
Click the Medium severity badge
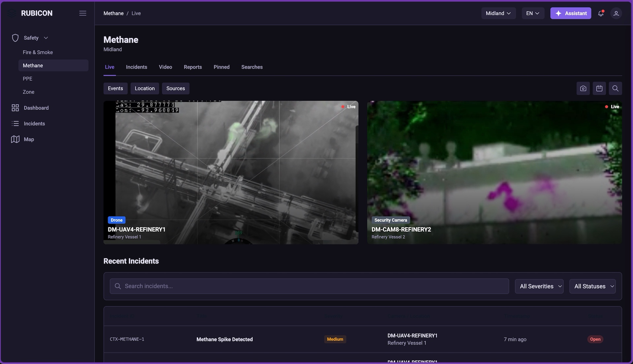[335, 339]
